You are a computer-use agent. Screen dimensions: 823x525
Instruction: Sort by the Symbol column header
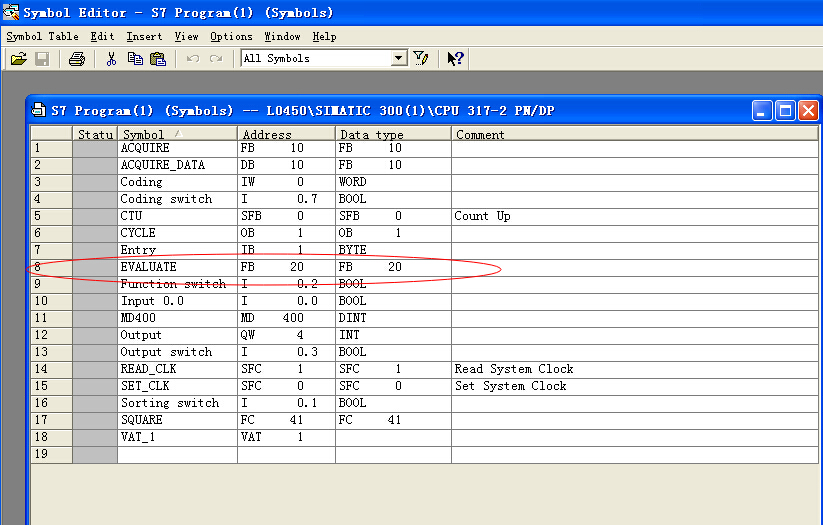(x=177, y=134)
